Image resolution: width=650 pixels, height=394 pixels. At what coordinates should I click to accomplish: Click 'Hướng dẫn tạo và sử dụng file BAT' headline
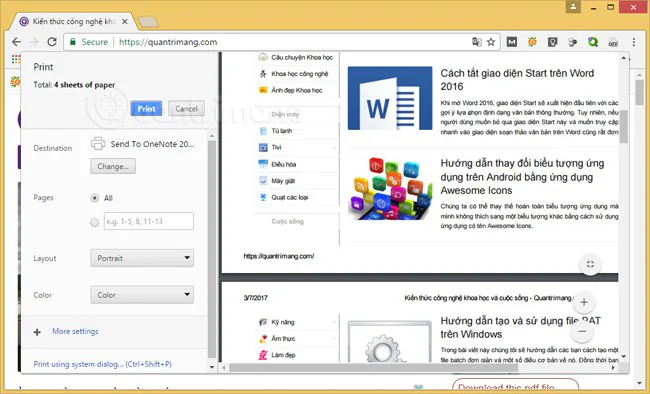point(520,327)
